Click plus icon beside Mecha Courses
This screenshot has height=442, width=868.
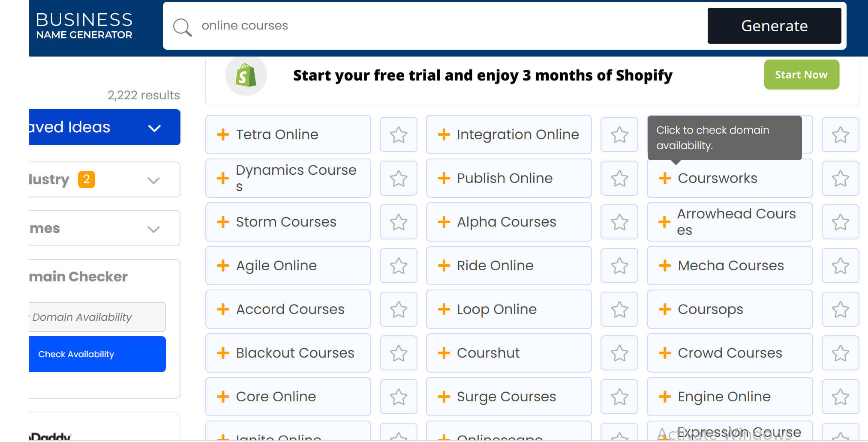pos(664,266)
